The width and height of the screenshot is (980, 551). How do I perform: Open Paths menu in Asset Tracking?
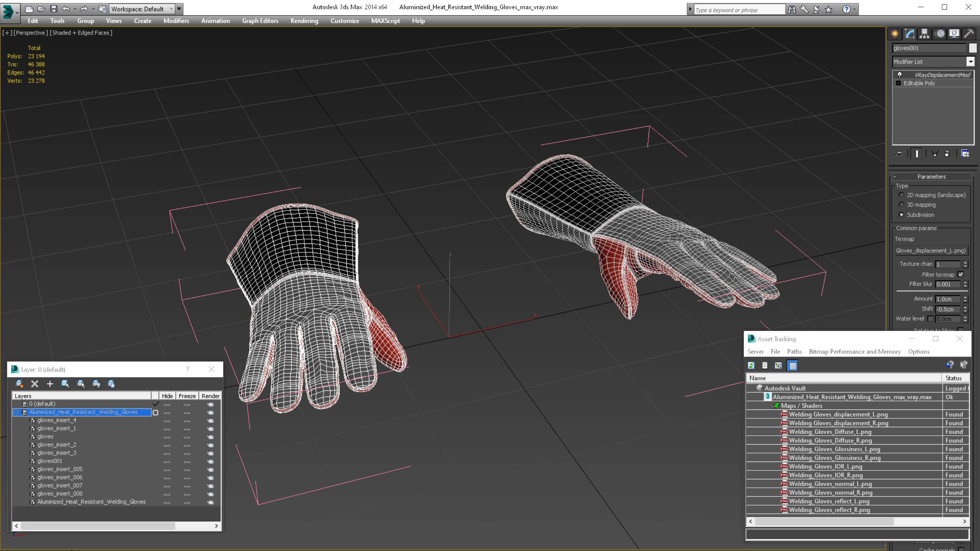[x=794, y=351]
